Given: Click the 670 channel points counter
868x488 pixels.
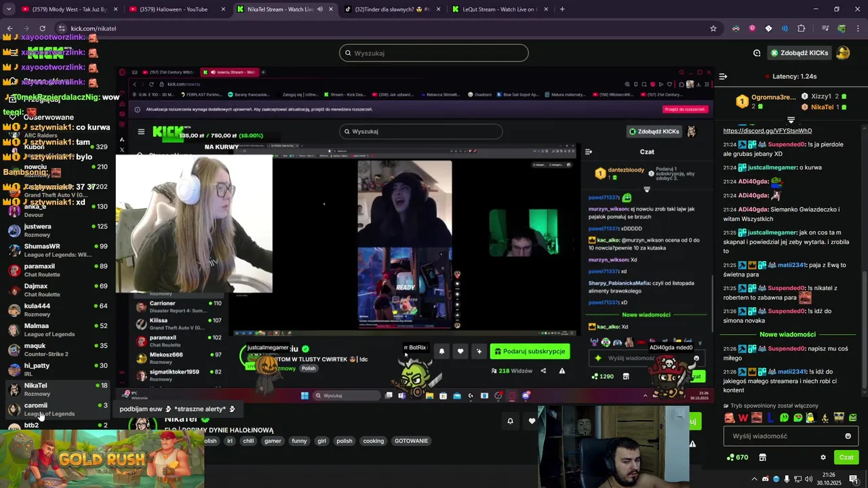Looking at the screenshot, I should coord(736,457).
